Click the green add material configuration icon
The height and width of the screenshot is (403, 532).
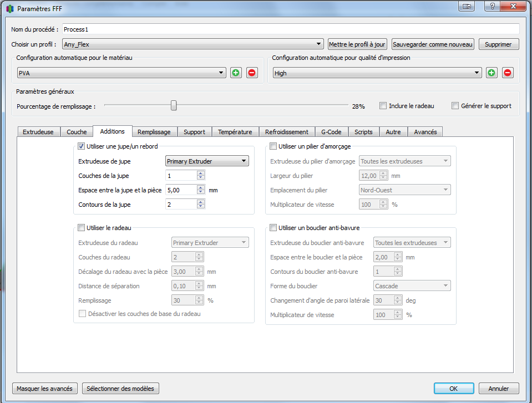point(236,73)
